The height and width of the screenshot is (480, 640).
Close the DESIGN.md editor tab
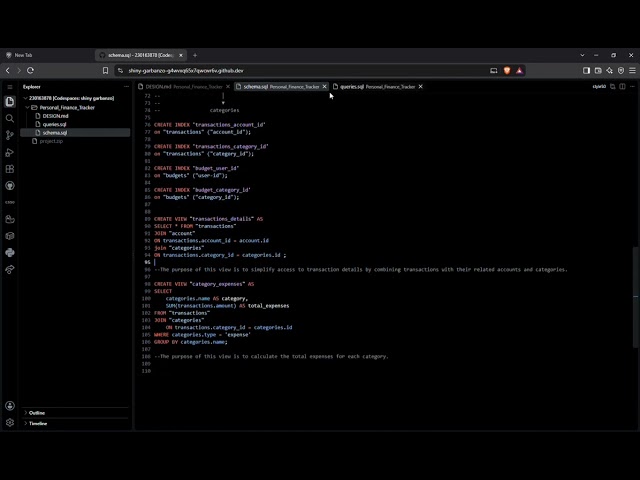(228, 87)
